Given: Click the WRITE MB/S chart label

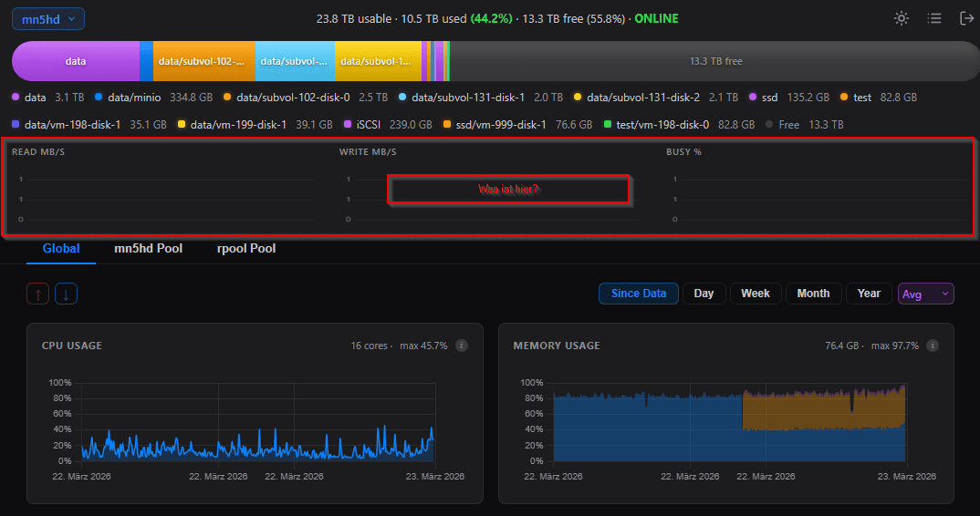Looking at the screenshot, I should (x=368, y=152).
